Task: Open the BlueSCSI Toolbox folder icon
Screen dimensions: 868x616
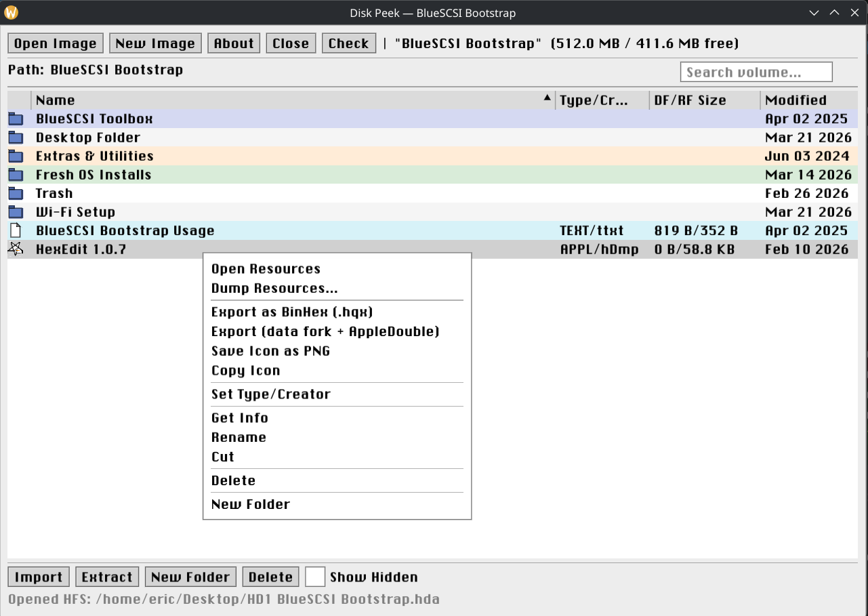Action: [15, 119]
